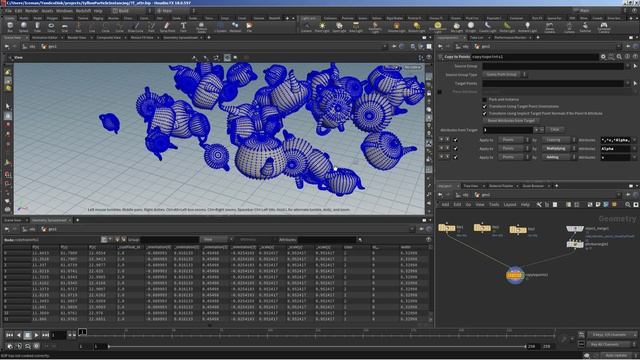The height and width of the screenshot is (360, 640).
Task: Open the Adding method dropdown
Action: 558,157
